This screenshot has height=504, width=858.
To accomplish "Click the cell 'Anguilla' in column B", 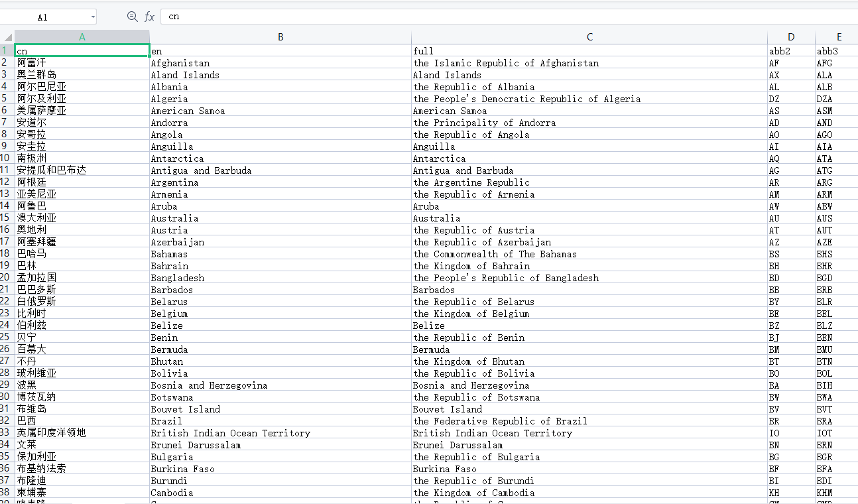I will [x=280, y=147].
